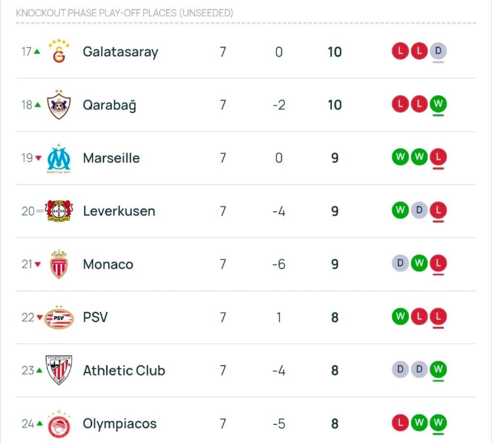The image size is (492, 448).
Task: Click the Knockout Phase Play-Off Places heading
Action: (x=124, y=13)
